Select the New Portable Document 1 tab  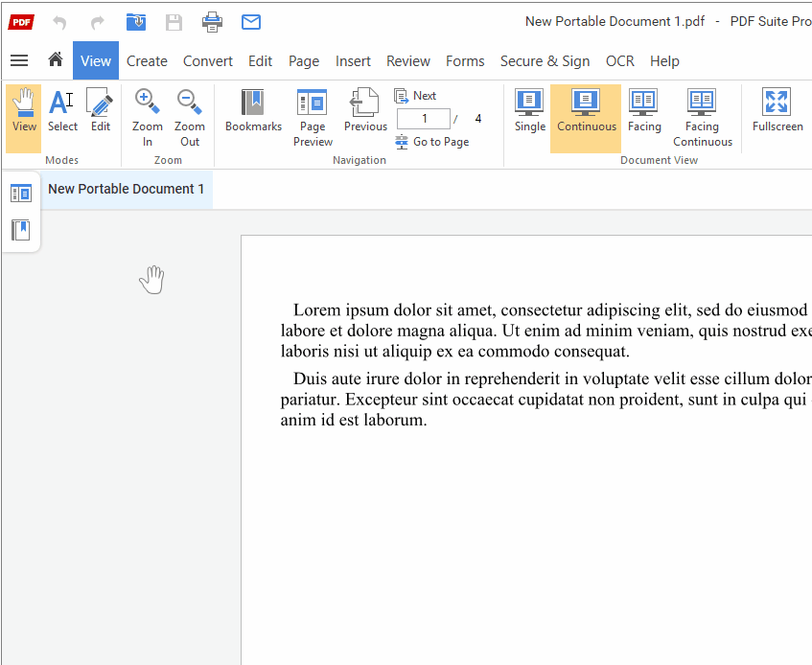(127, 190)
